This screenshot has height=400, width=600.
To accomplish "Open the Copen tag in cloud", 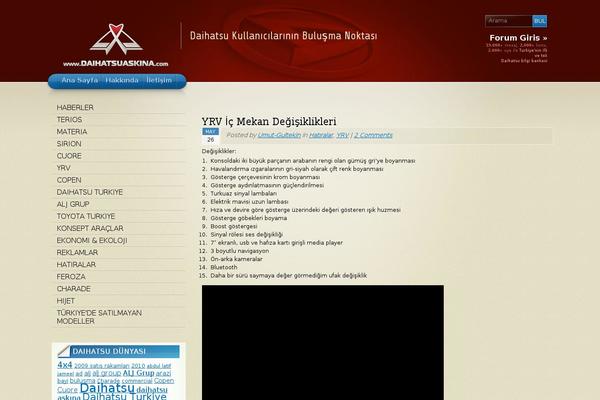I will pos(164,380).
